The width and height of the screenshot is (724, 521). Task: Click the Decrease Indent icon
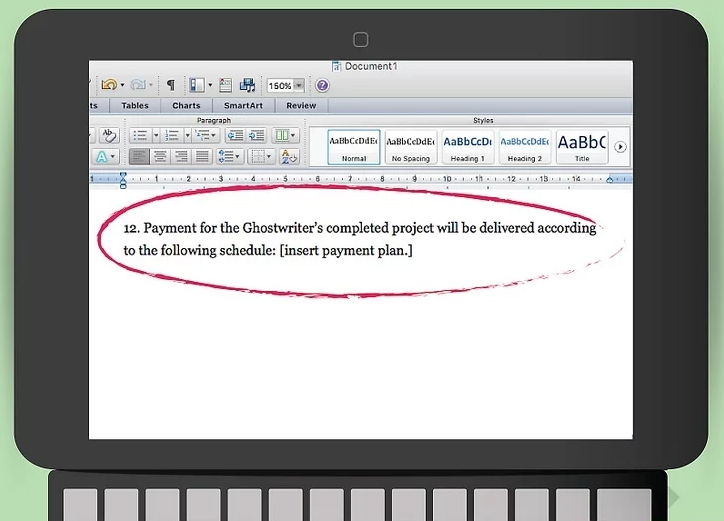point(235,135)
